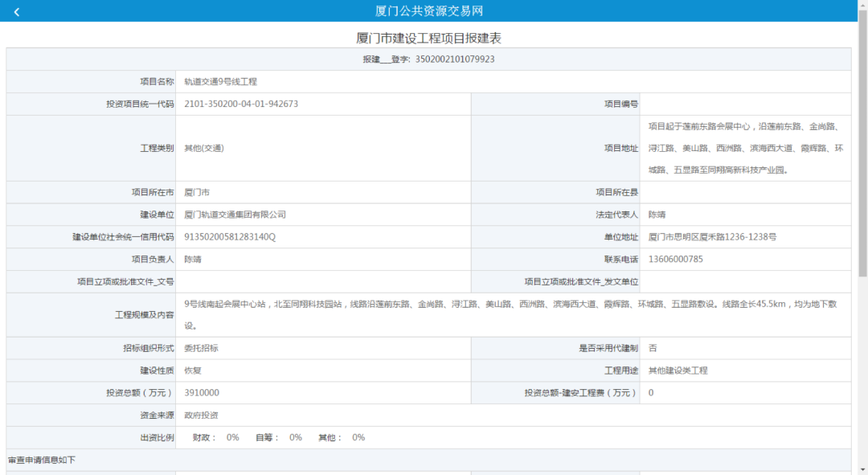The width and height of the screenshot is (868, 475).
Task: Click the 项目所在市 label
Action: point(153,193)
